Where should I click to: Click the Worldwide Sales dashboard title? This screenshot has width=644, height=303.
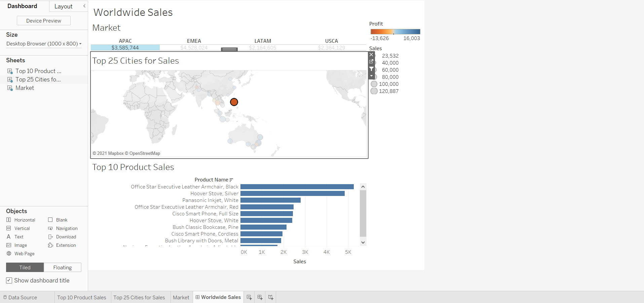click(133, 12)
